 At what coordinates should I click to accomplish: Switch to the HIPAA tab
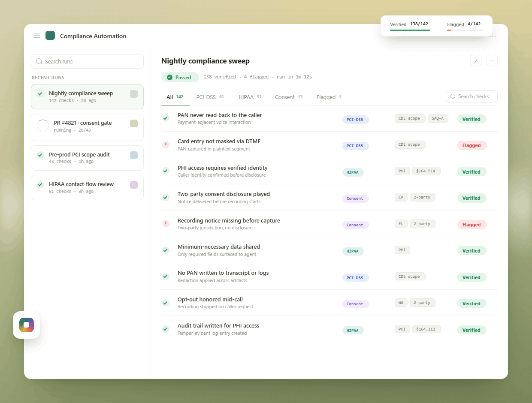pos(250,97)
